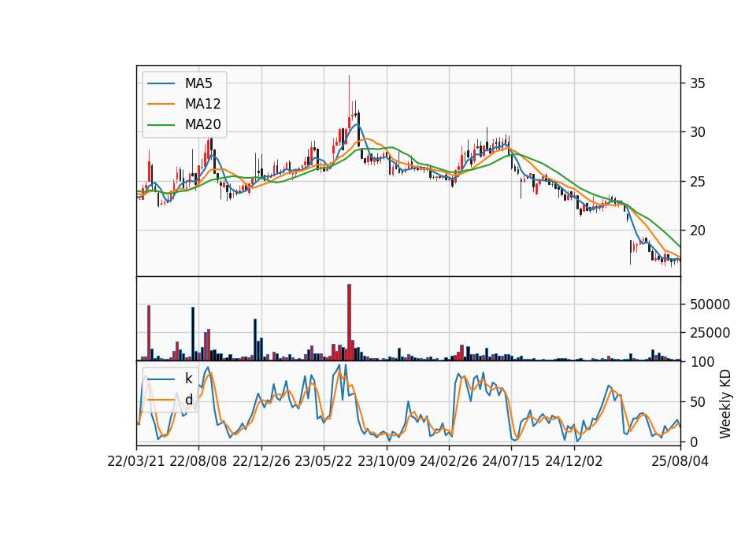Click the tallest volume bar in the volume panel
This screenshot has width=756, height=543.
tap(349, 323)
